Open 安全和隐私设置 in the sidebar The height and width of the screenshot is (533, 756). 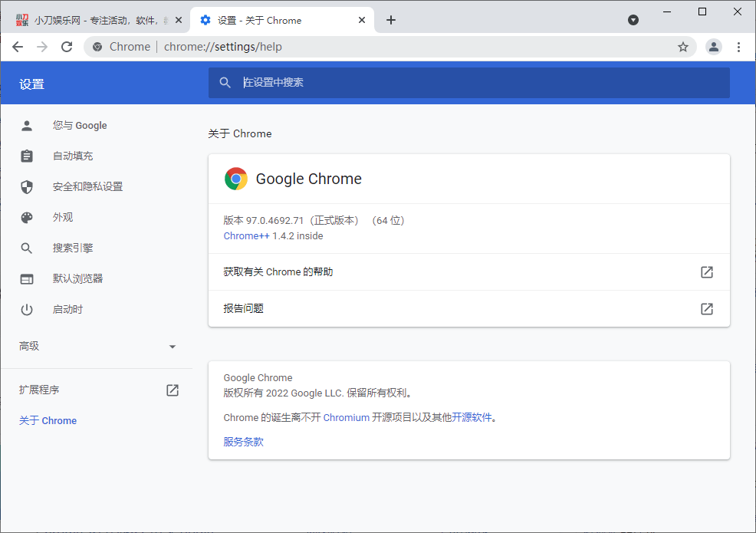pyautogui.click(x=87, y=187)
